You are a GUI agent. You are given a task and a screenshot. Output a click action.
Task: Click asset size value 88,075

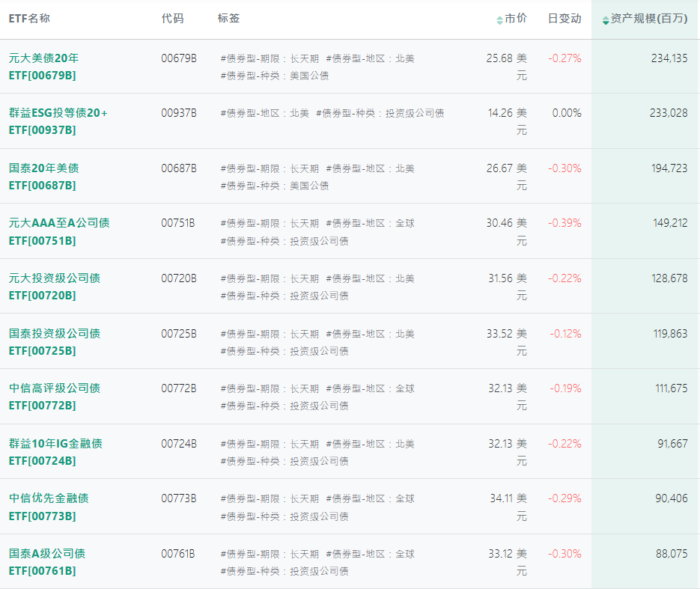pyautogui.click(x=672, y=554)
